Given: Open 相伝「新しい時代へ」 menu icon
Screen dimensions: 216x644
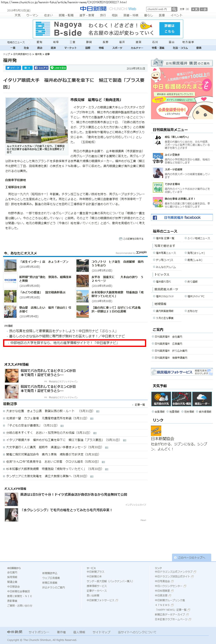Looking at the screenshot, I should [158, 141].
